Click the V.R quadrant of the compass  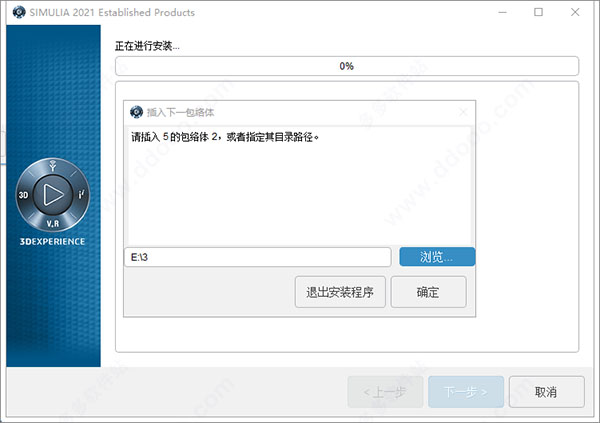53,223
